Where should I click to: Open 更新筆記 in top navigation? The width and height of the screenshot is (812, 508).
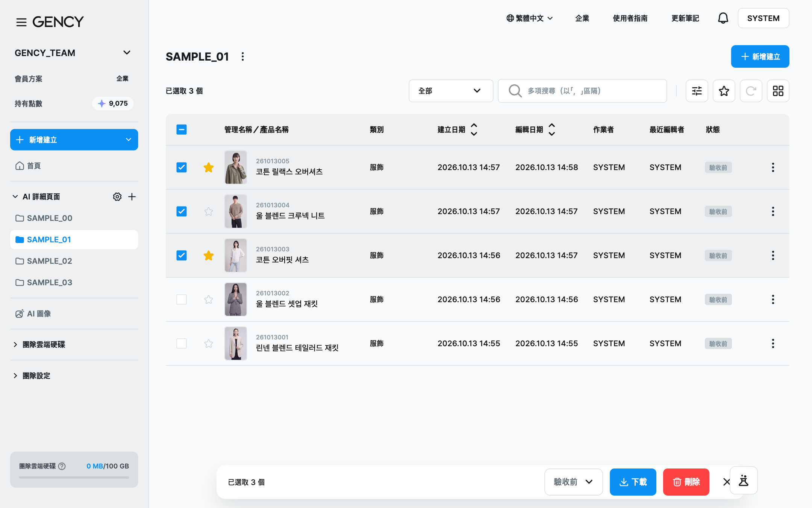pos(685,18)
